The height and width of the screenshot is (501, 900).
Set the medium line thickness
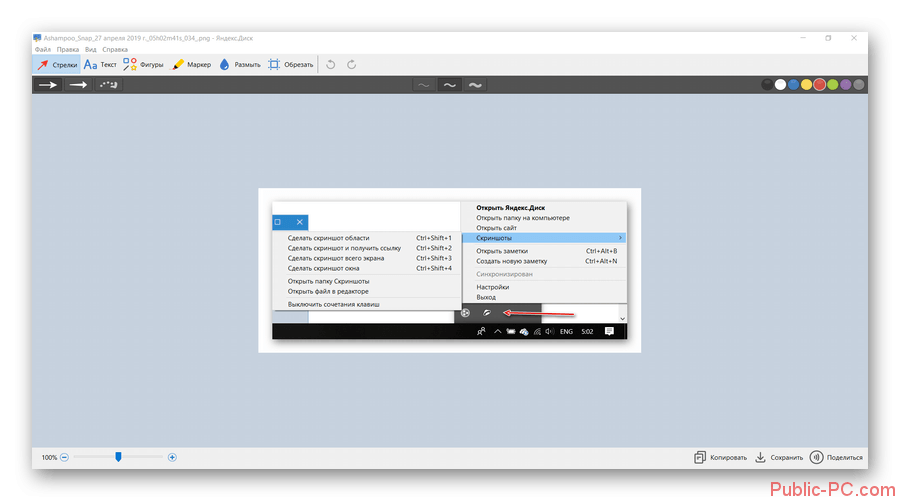(x=449, y=85)
